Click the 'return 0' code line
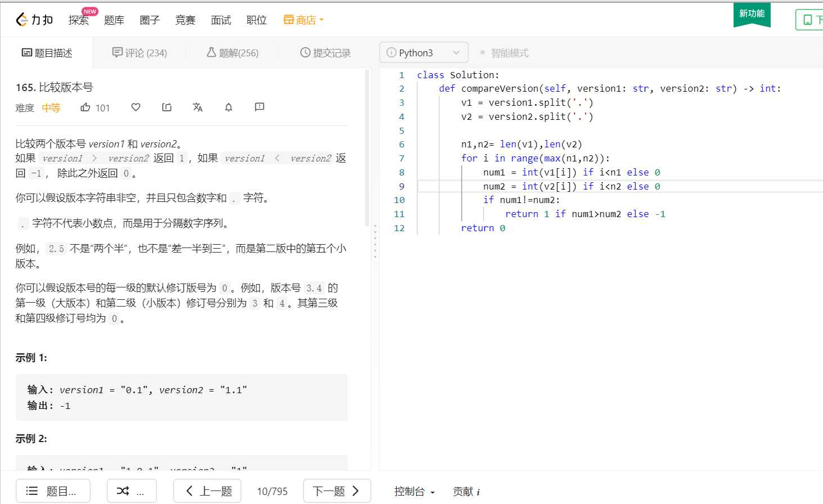The height and width of the screenshot is (504, 823). 483,228
